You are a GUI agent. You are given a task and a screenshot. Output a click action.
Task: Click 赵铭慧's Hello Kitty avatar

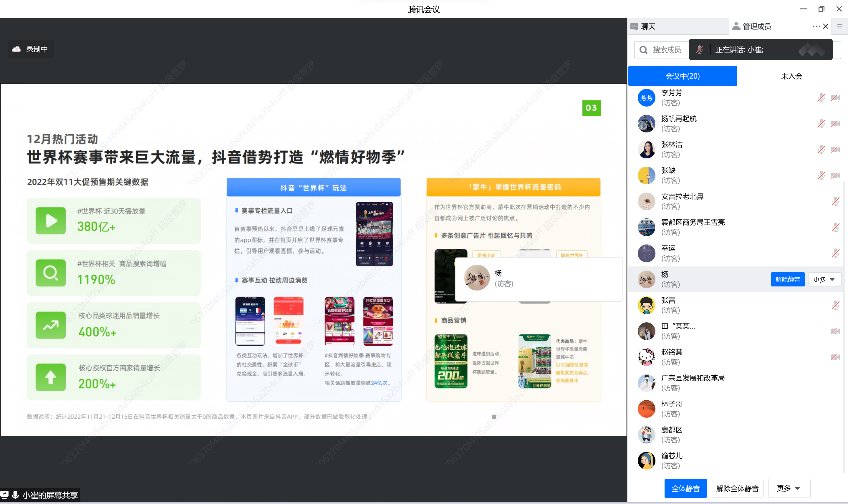646,357
